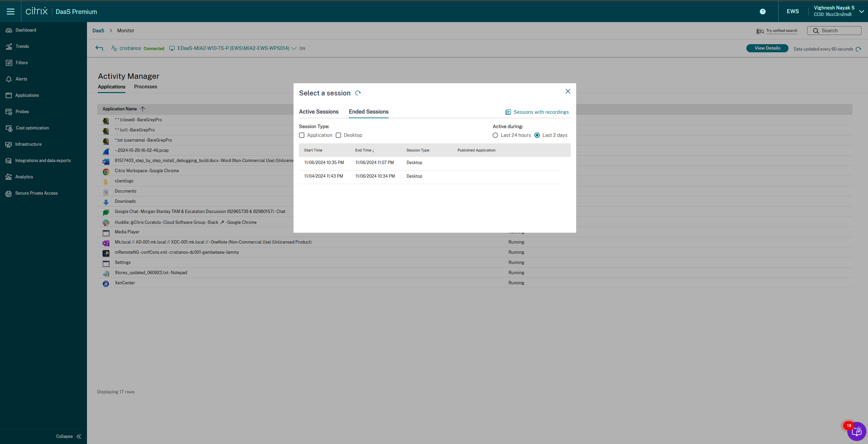Image resolution: width=868 pixels, height=444 pixels.
Task: Switch to the Active Sessions tab
Action: 319,112
